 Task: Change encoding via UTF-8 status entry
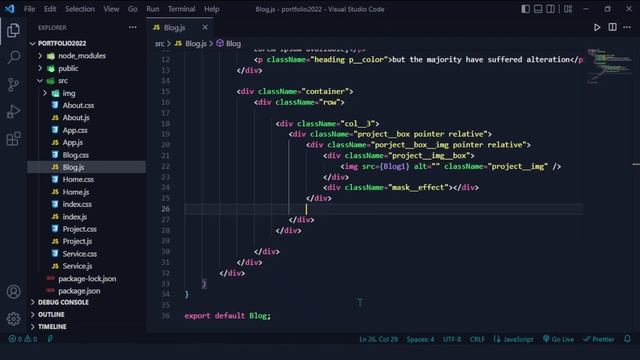[x=452, y=339]
